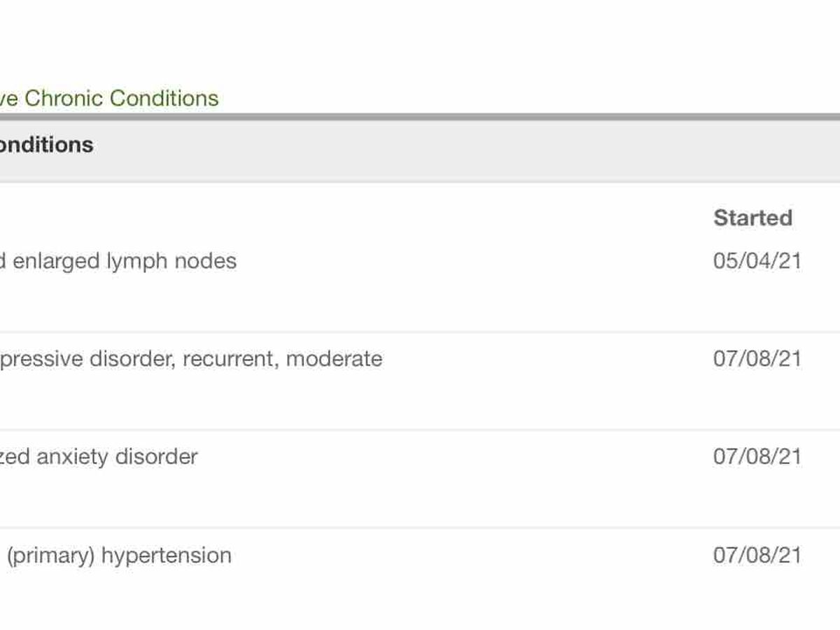Screen dimensions: 840x630
Task: Click the word "Chronic" in green heading
Action: [x=64, y=98]
